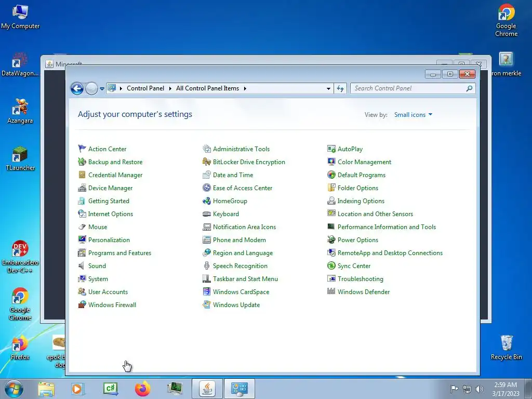Click the Keyboard icon
532x399 pixels.
pos(207,214)
